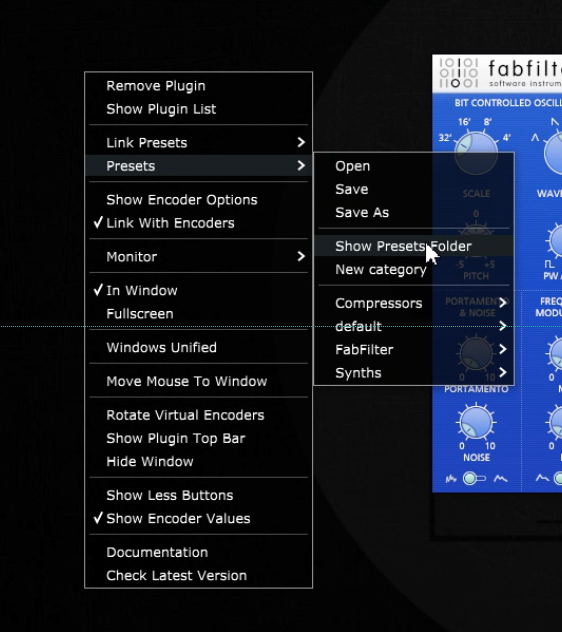
Task: Open the Documentation link
Action: click(x=198, y=552)
